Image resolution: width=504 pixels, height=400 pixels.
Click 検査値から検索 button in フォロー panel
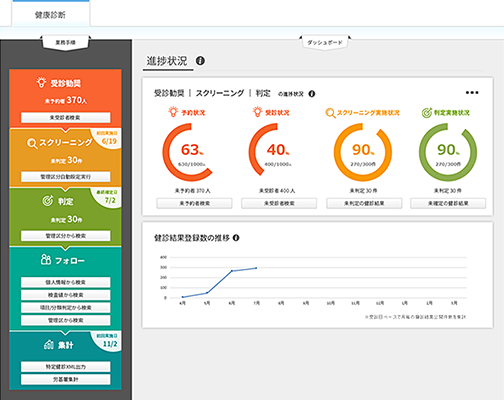point(66,295)
